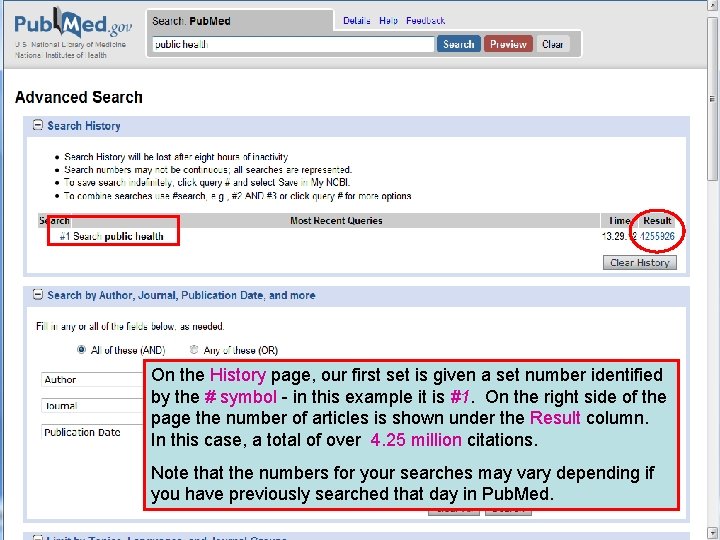Click the 'Most Recent Queries' column header
Screen dimensions: 720x540
point(336,220)
